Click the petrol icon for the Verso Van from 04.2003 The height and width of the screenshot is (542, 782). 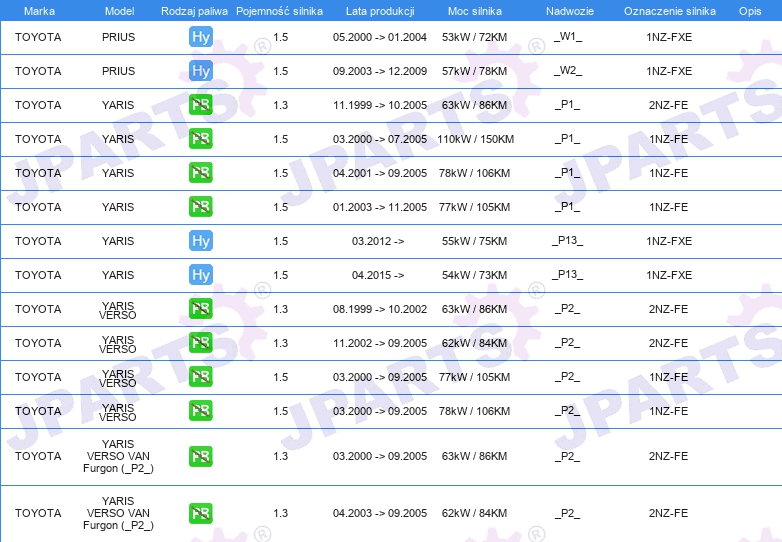pyautogui.click(x=200, y=513)
